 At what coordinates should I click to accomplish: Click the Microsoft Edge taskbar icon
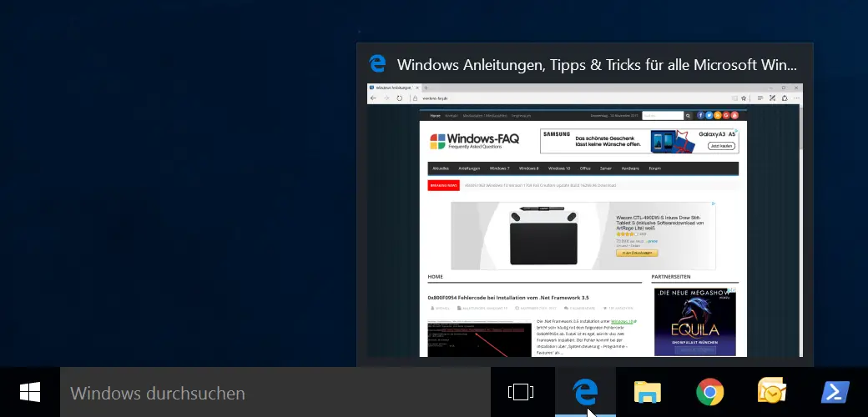click(x=585, y=393)
